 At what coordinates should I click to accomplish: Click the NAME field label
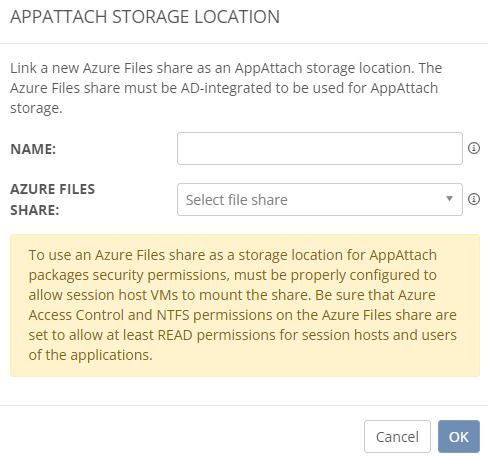33,149
